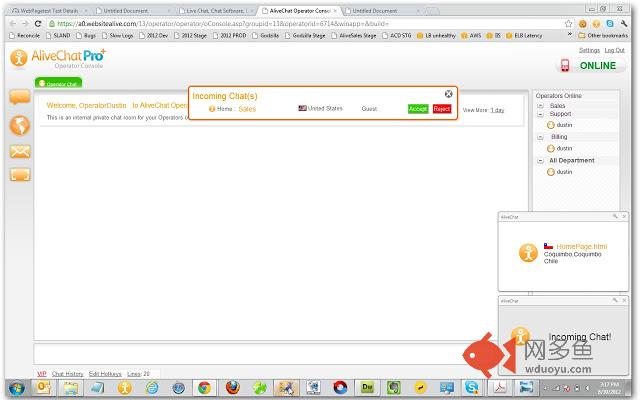The width and height of the screenshot is (640, 400).
Task: Switch to the last Untitled Document tab
Action: 375,11
